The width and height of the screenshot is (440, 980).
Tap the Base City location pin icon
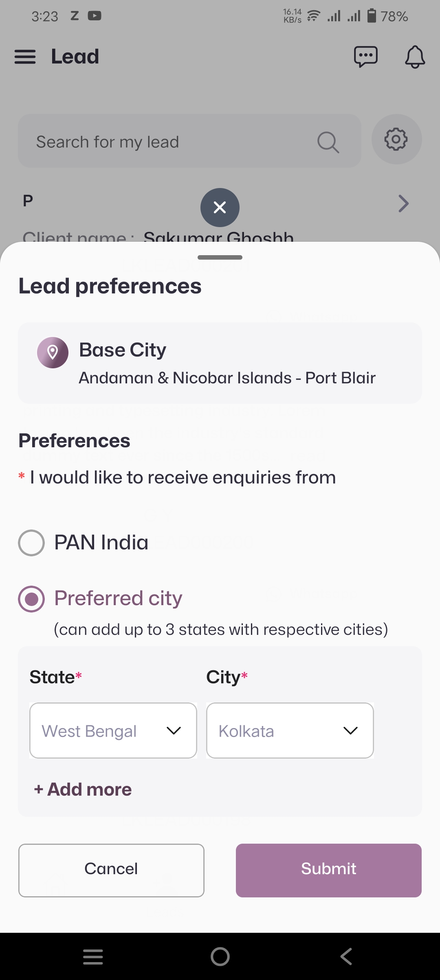(x=53, y=352)
